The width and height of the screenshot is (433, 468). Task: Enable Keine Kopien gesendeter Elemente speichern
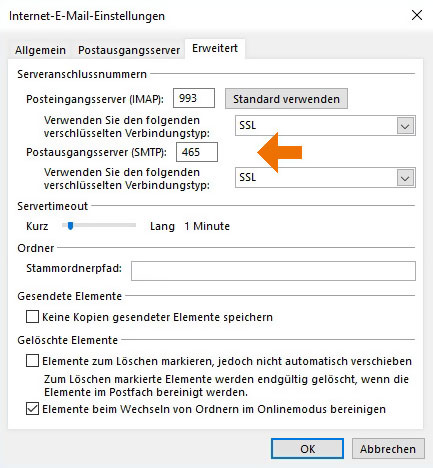pos(32,317)
